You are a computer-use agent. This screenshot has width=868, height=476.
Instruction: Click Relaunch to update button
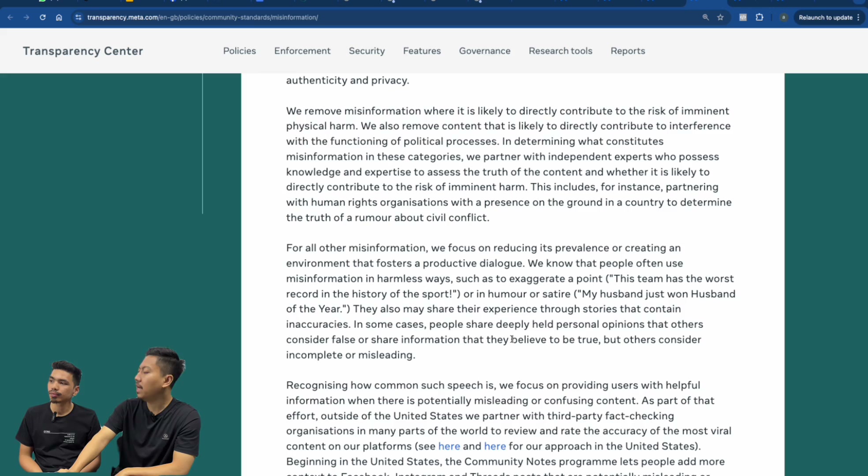[x=825, y=17]
